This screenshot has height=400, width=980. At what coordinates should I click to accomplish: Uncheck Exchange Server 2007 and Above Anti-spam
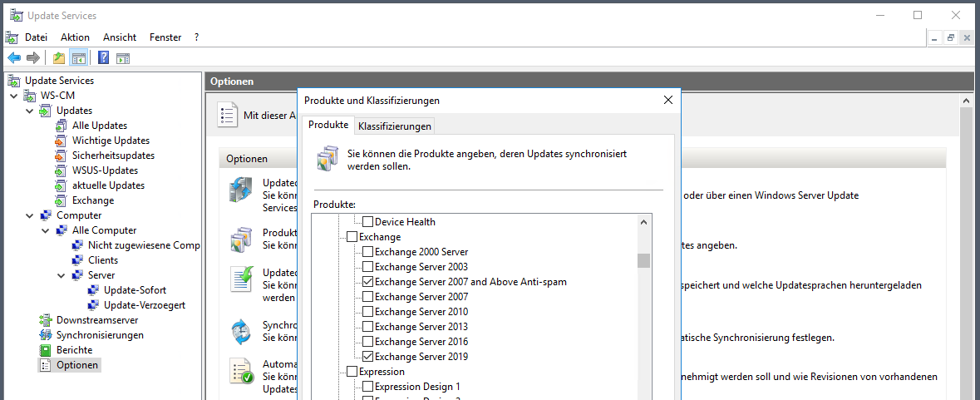point(367,282)
